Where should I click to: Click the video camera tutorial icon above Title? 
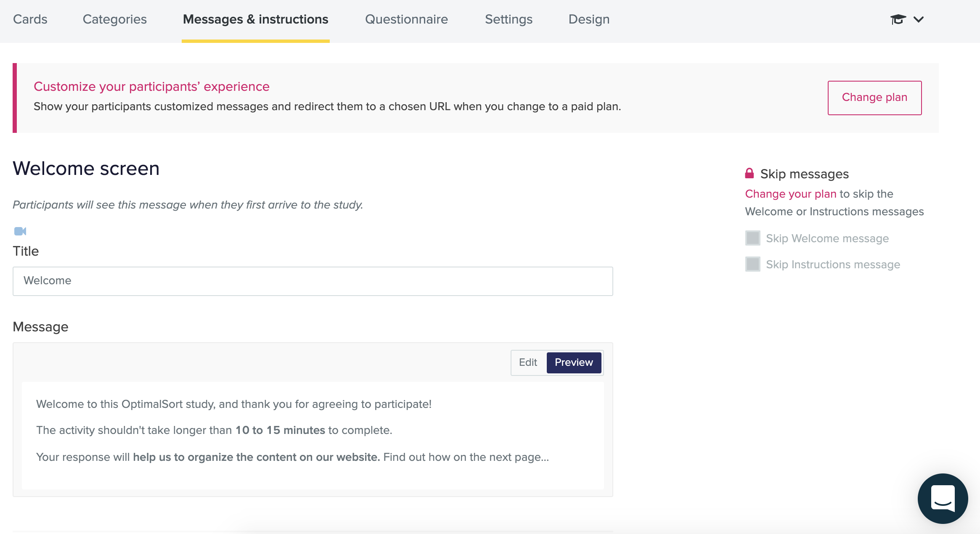tap(20, 231)
